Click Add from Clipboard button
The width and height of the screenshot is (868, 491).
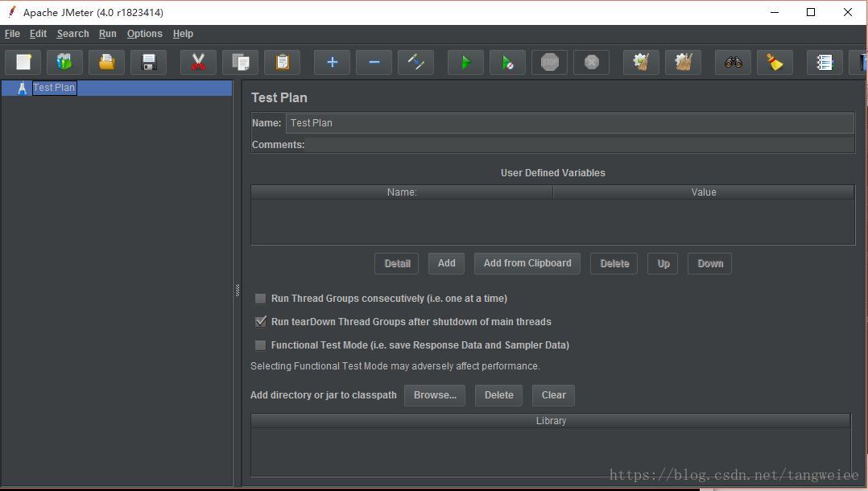coord(527,263)
